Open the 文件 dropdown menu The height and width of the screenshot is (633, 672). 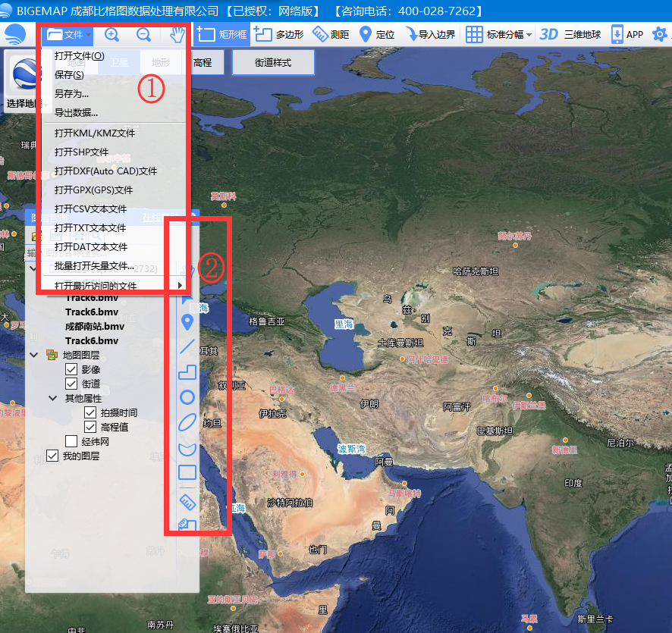(68, 34)
